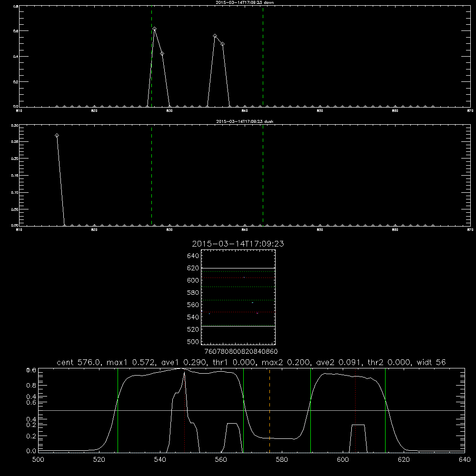The image size is (476, 476).
Task: Select the 'ave1 0.290' value
Action: [x=183, y=362]
